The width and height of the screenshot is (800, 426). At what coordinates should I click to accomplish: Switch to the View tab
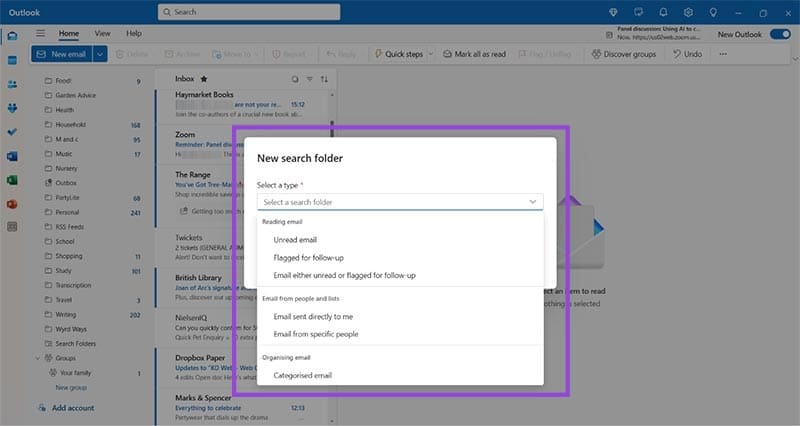(103, 34)
